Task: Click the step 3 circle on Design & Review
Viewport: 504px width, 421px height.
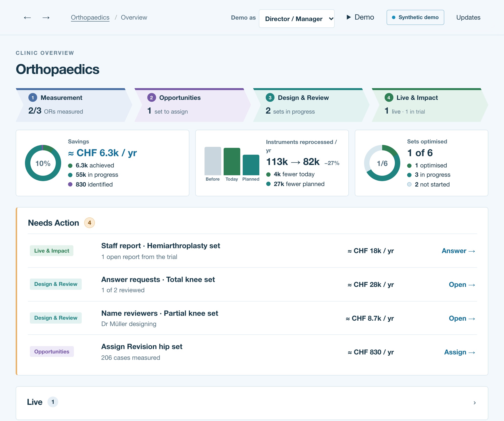Action: pos(270,98)
